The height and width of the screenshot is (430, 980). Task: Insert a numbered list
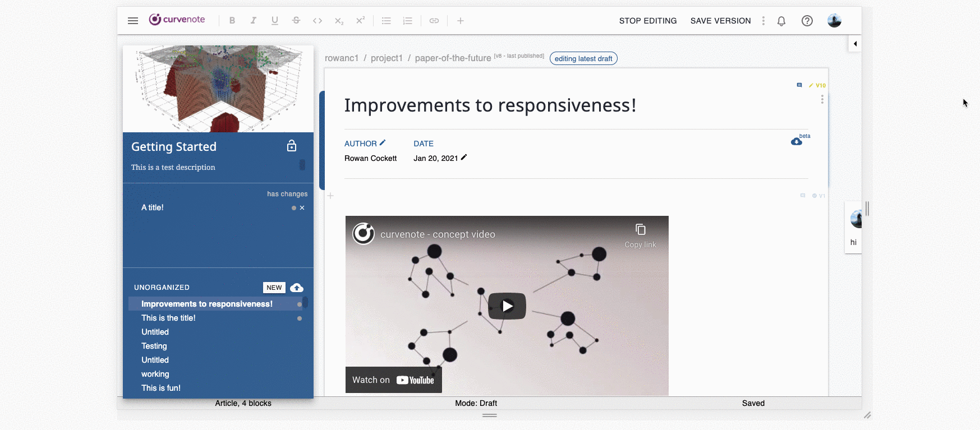408,21
